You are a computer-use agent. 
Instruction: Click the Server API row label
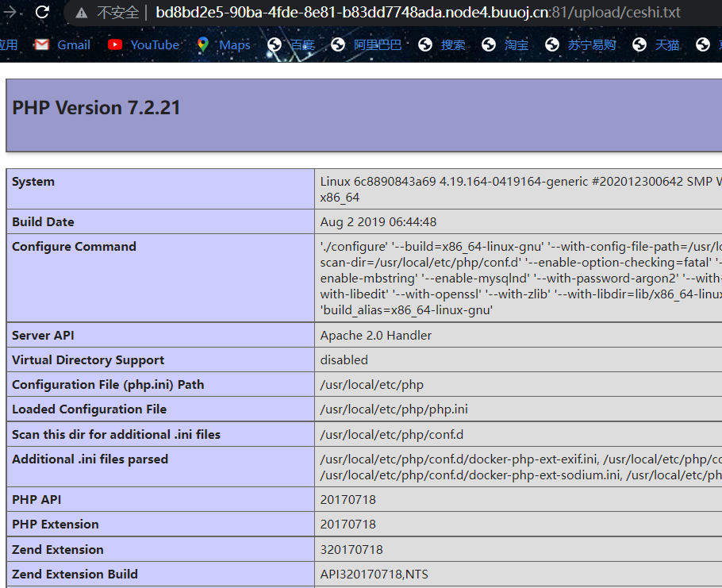click(43, 335)
